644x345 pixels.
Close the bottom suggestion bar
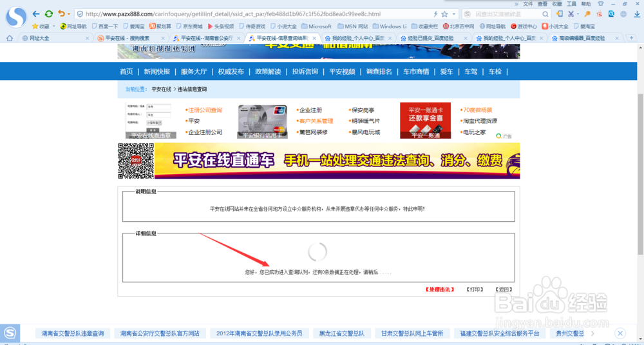(620, 333)
